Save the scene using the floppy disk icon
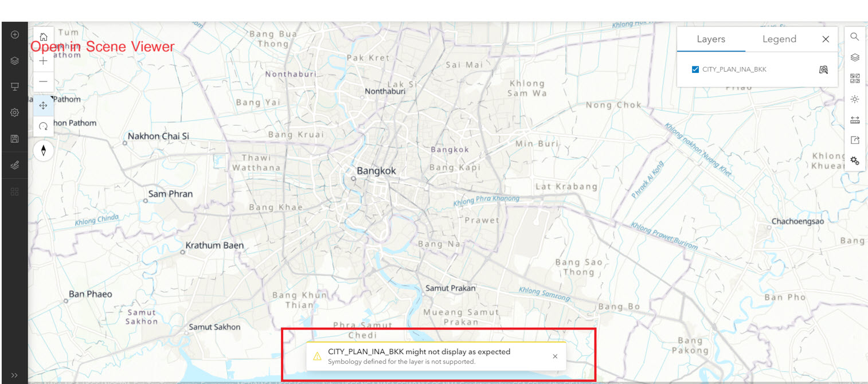 (x=14, y=138)
